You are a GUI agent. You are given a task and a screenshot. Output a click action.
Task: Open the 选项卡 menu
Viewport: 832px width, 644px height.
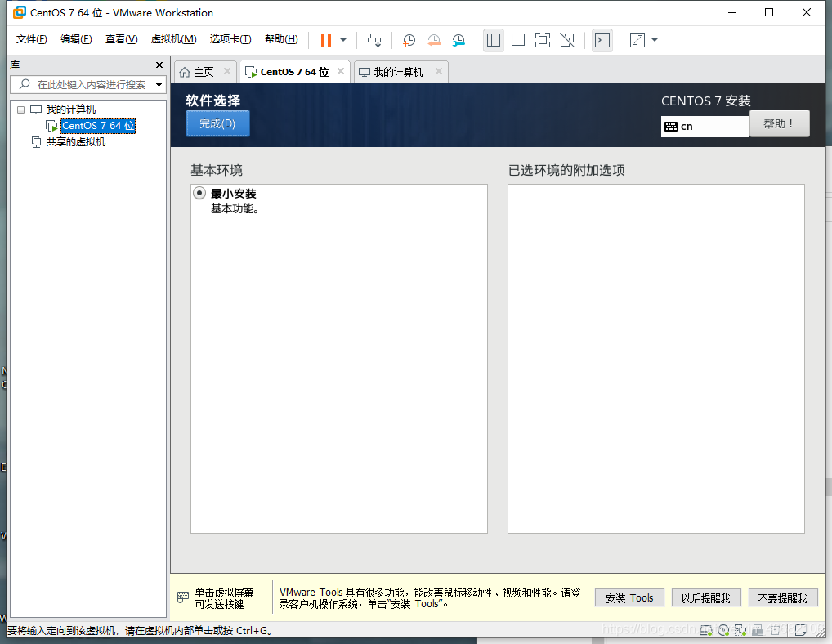230,39
